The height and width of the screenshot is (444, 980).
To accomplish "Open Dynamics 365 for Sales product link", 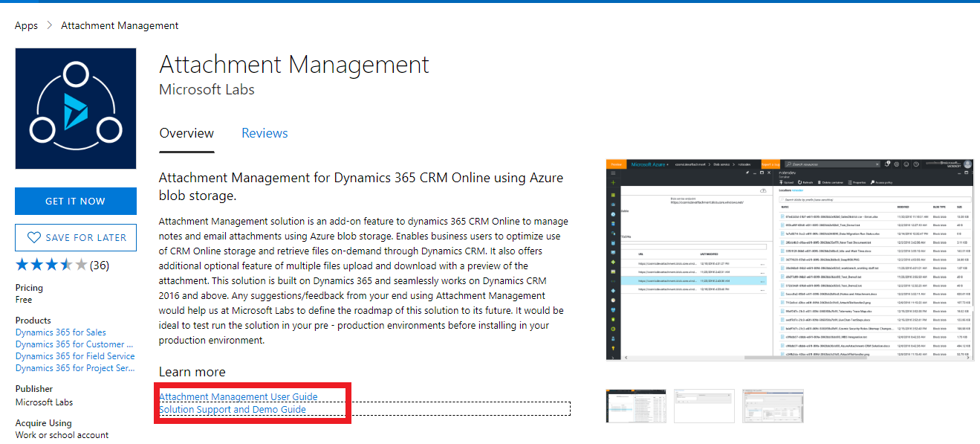I will point(61,332).
